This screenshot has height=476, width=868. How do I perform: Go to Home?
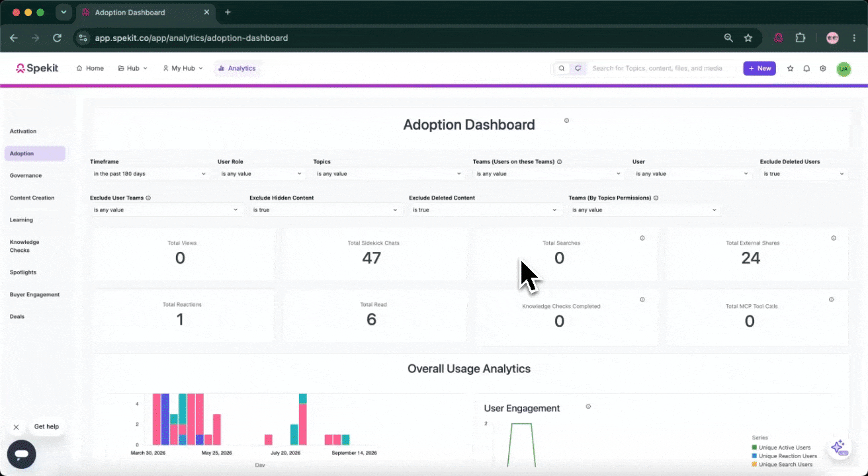pos(90,68)
